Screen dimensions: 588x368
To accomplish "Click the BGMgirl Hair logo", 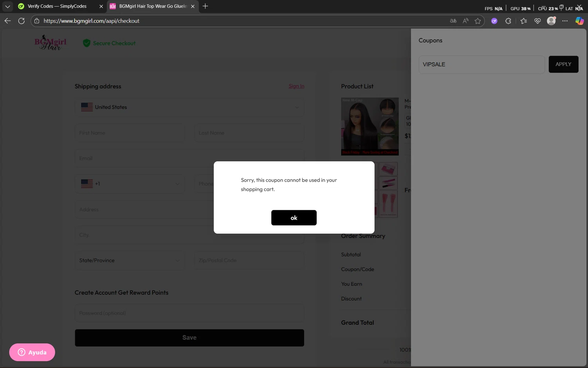I will pyautogui.click(x=50, y=42).
